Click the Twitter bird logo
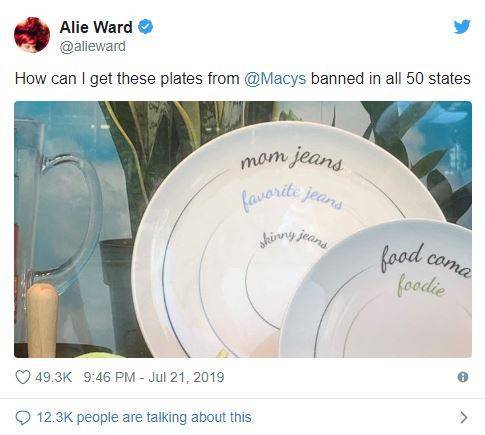 [462, 27]
